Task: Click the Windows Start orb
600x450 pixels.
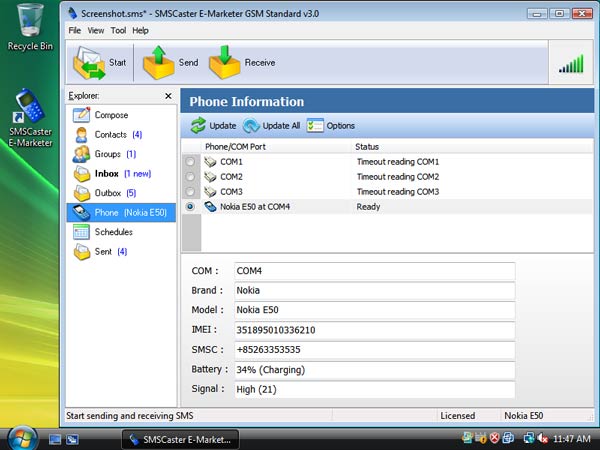Action: (x=22, y=437)
